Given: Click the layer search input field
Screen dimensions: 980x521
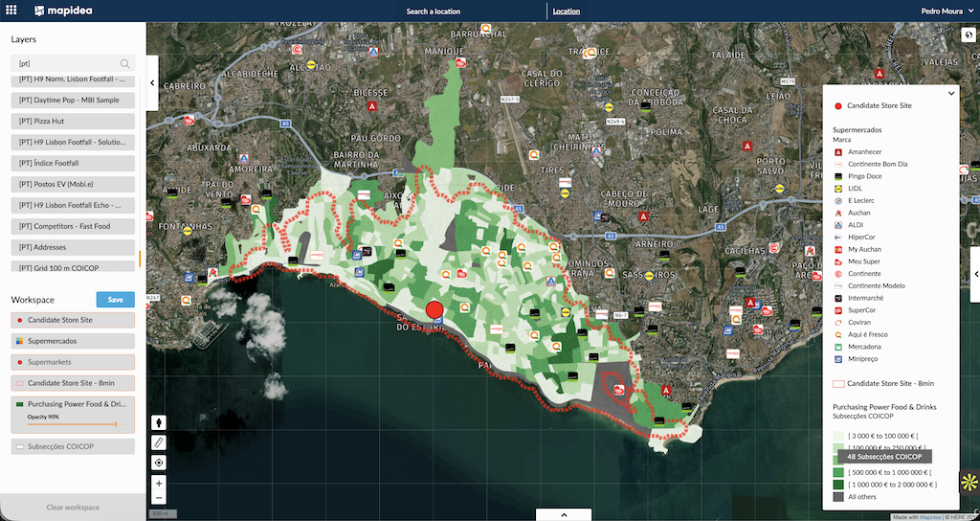Looking at the screenshot, I should 73,63.
